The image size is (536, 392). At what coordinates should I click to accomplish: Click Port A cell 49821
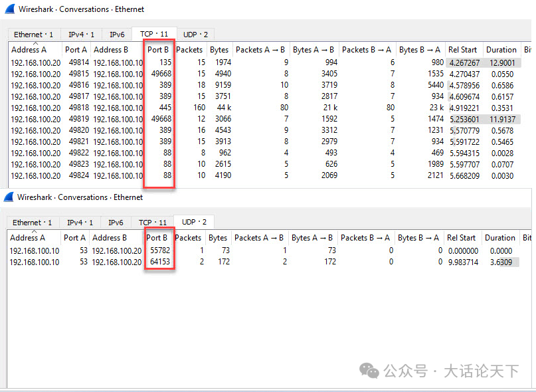click(79, 142)
